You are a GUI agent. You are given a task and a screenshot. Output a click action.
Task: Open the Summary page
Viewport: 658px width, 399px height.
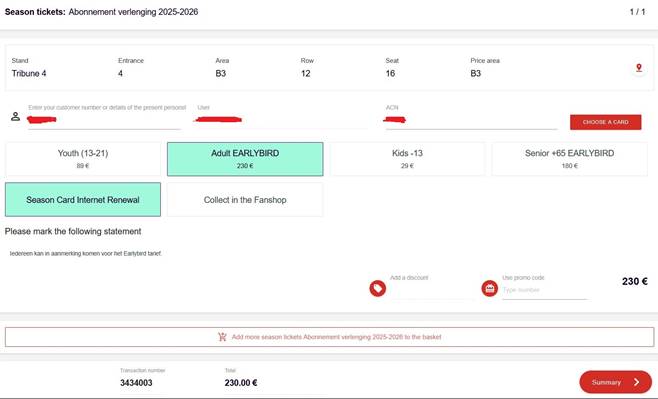point(615,382)
